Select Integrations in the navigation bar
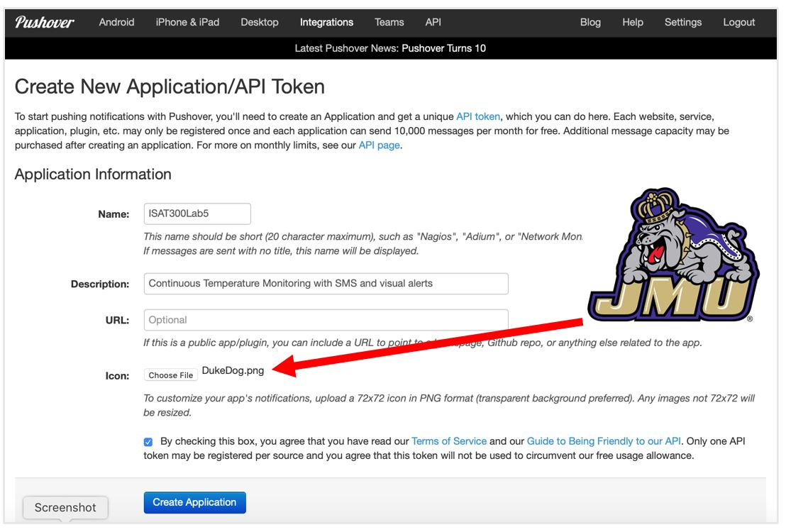Viewport: 786px width, 532px height. [x=327, y=22]
